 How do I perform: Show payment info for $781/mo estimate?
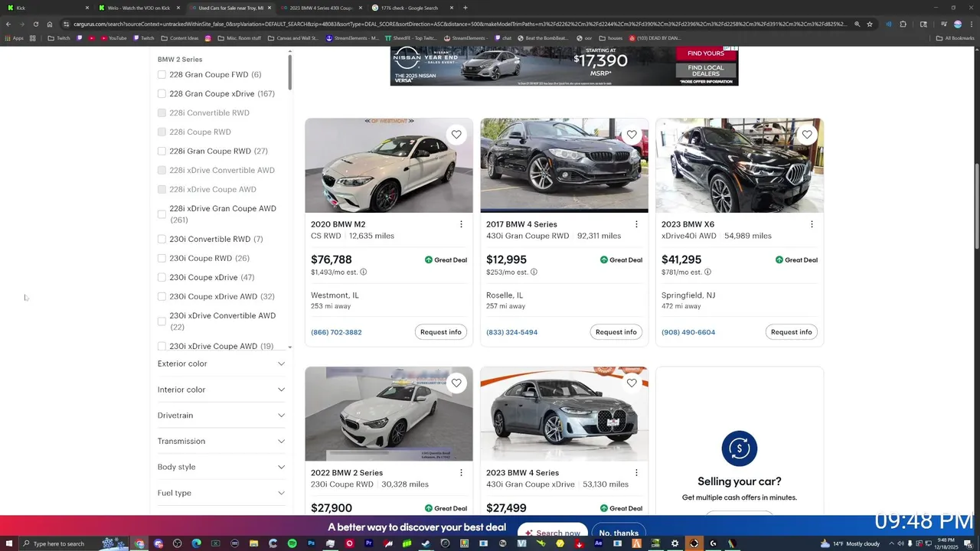tap(707, 272)
